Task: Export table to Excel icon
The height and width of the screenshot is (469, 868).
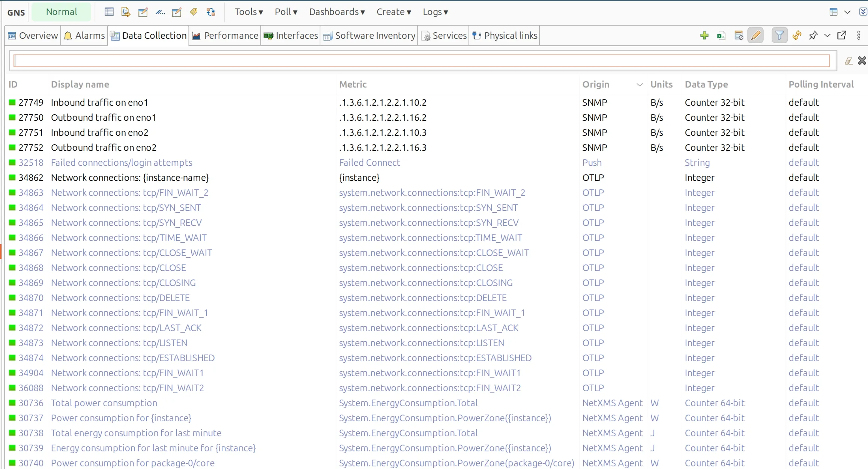Action: (721, 36)
